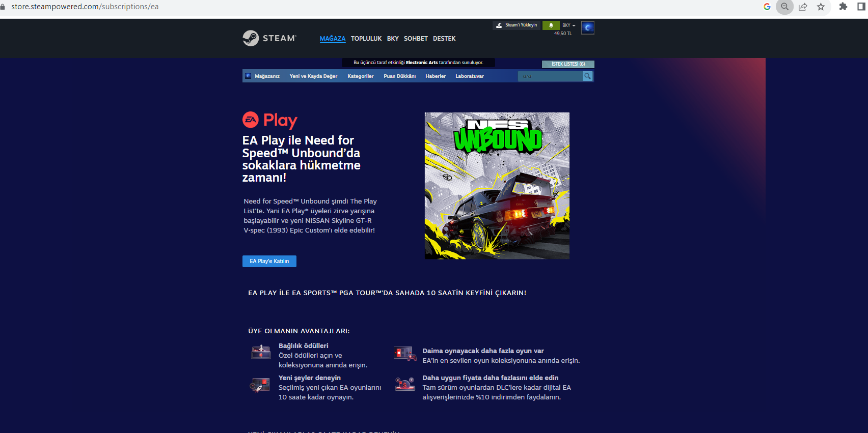Click the 49,50 TL wallet balance
The height and width of the screenshot is (433, 868).
tap(563, 34)
